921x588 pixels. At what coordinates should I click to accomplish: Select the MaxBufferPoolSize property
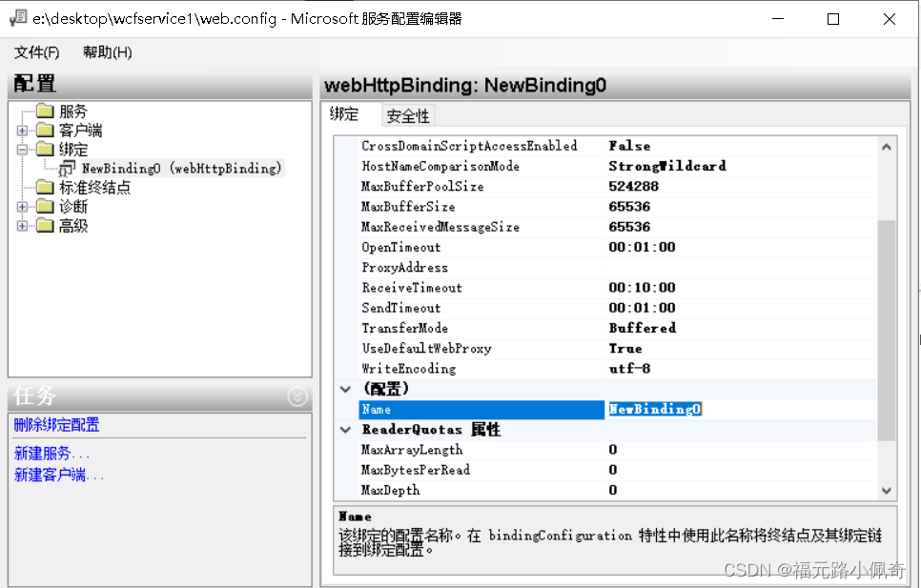[422, 187]
